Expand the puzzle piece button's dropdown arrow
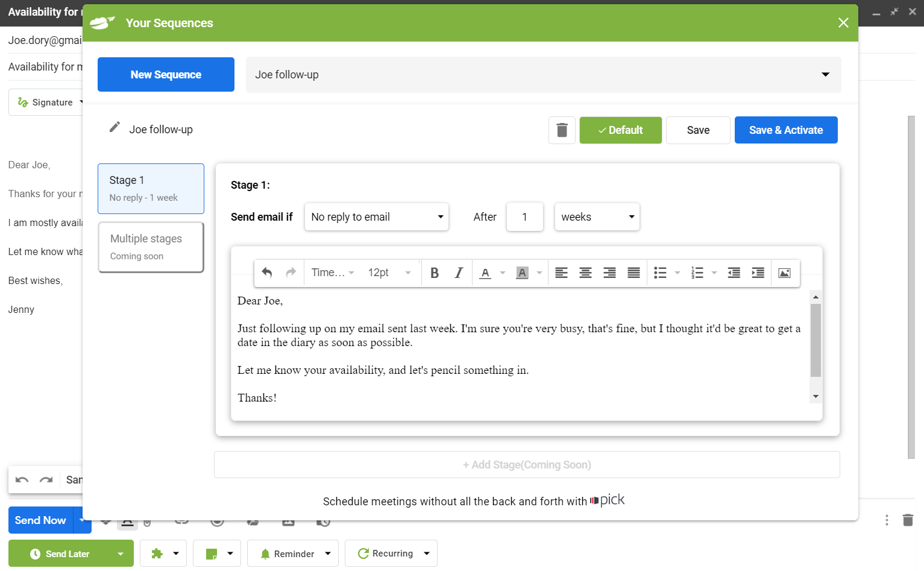 [176, 554]
